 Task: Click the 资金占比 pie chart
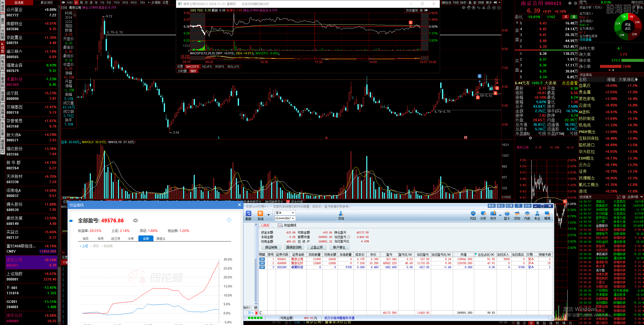coord(628,26)
